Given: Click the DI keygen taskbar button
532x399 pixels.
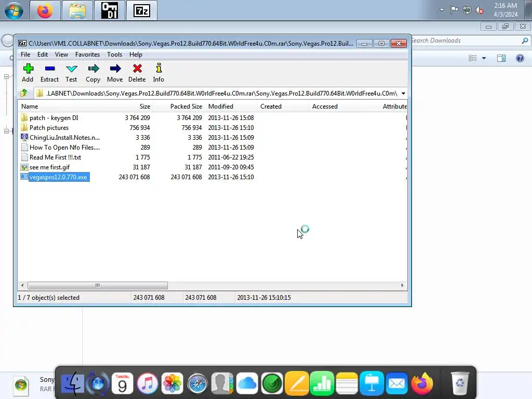Looking at the screenshot, I should [110, 10].
